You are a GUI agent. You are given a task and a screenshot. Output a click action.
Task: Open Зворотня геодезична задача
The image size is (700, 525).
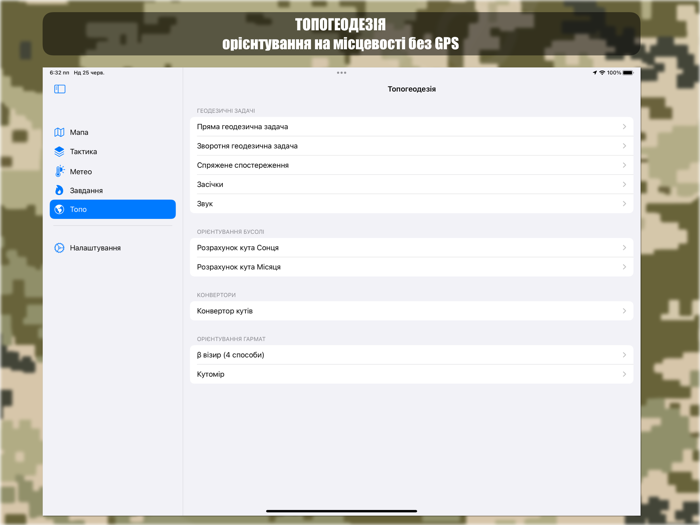pos(411,146)
